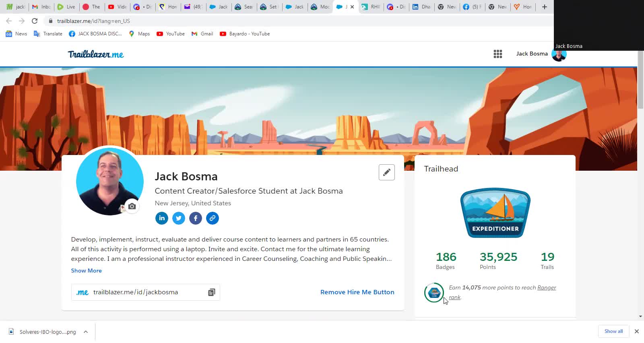
Task: Expand bio with Show More
Action: point(86,271)
